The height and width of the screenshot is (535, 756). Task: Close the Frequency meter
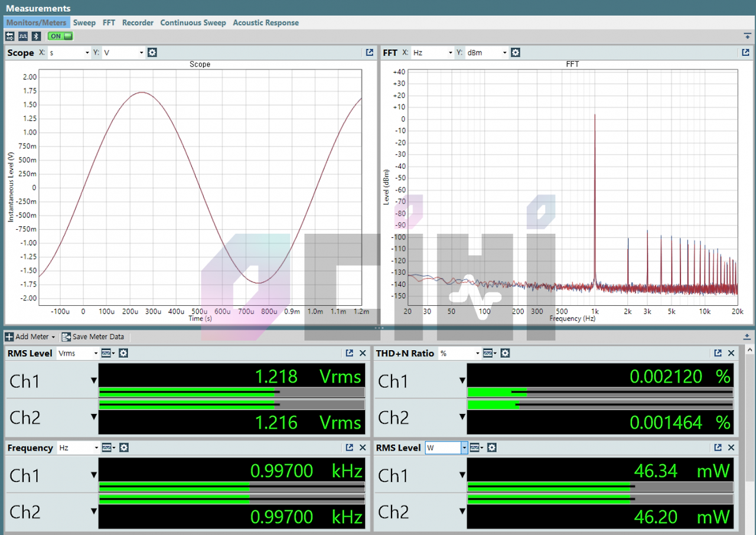[363, 448]
